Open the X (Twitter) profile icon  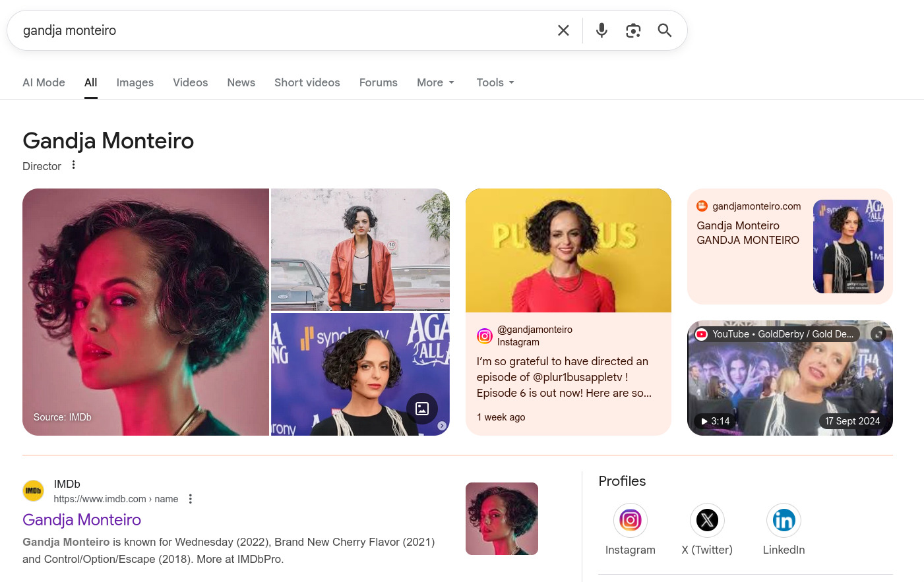click(x=707, y=521)
